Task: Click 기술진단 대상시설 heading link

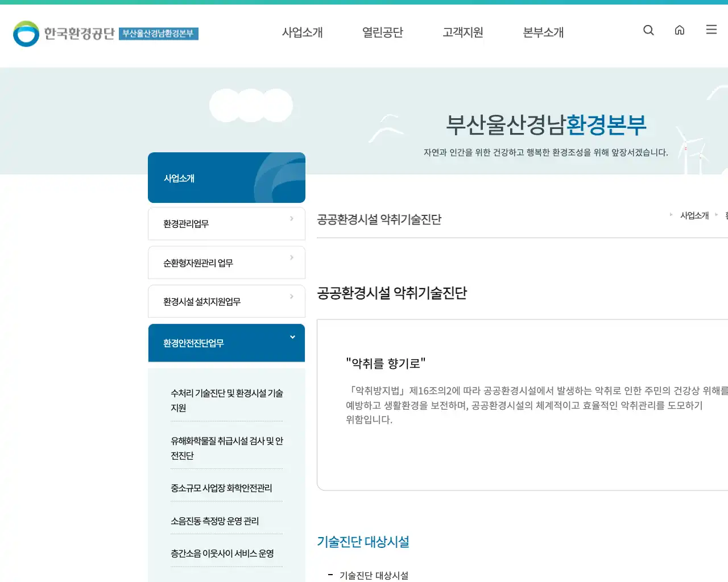Action: [363, 542]
